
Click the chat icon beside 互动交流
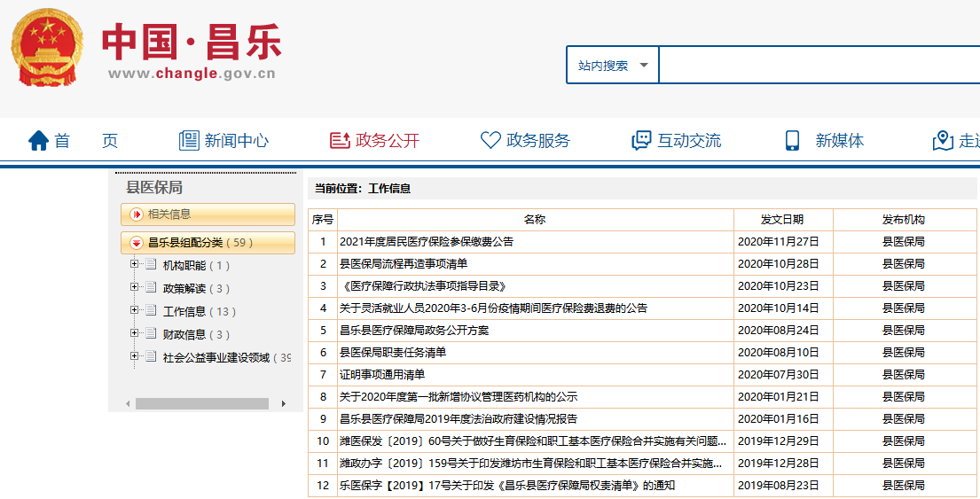point(641,141)
